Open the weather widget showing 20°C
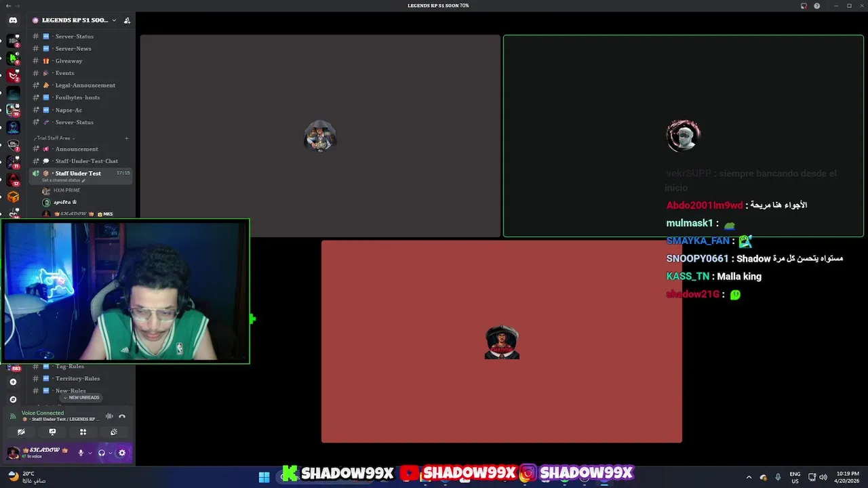Image resolution: width=868 pixels, height=488 pixels. (x=27, y=476)
